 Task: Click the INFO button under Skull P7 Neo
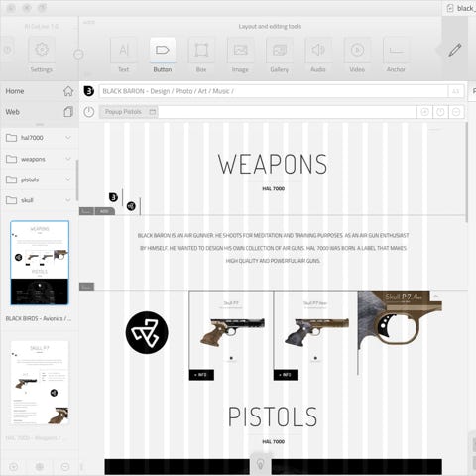(x=286, y=375)
